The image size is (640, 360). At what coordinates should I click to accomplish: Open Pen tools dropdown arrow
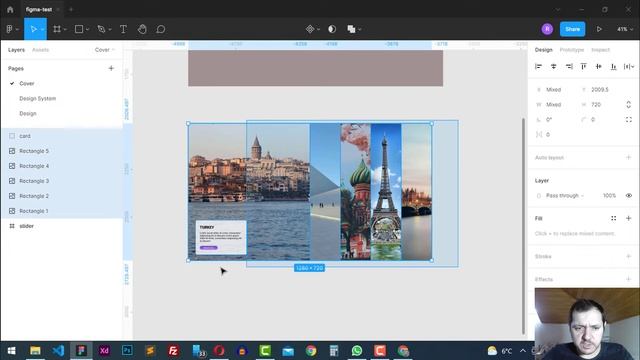coord(110,29)
